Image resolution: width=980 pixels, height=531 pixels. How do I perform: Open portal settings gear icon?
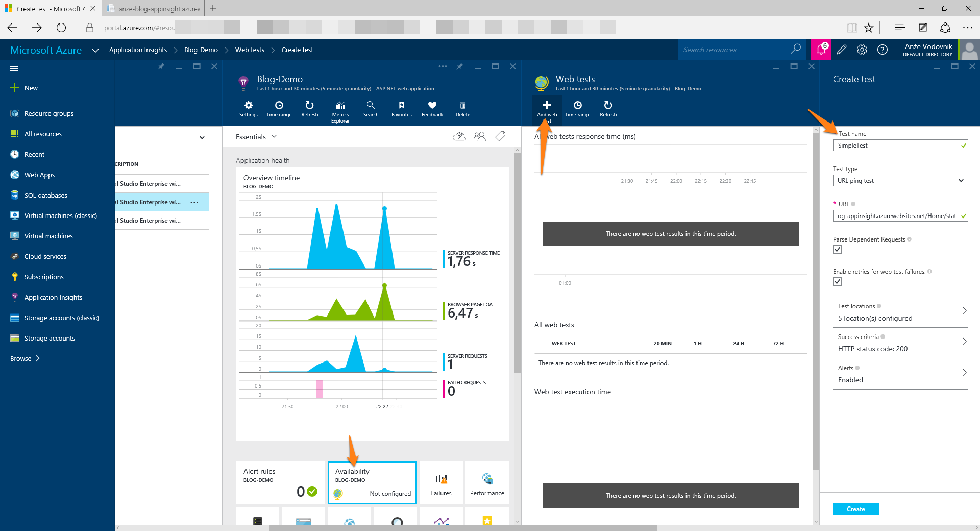pyautogui.click(x=862, y=50)
